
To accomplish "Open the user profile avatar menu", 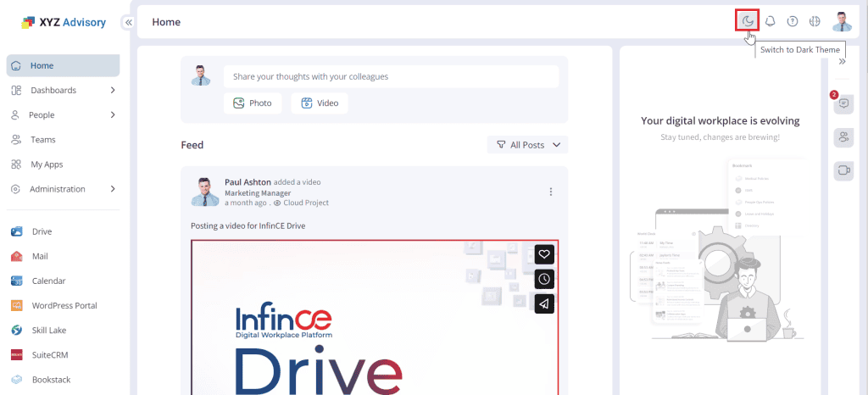I will [842, 21].
